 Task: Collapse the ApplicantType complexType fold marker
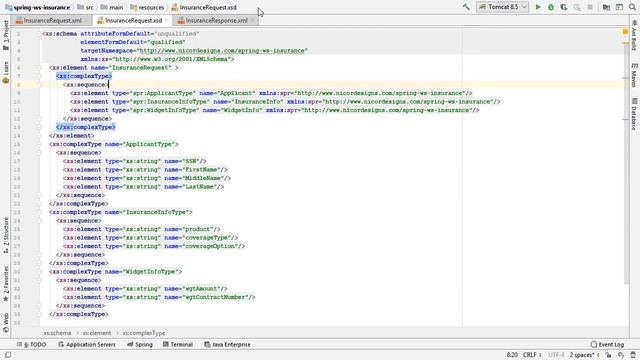tap(39, 144)
